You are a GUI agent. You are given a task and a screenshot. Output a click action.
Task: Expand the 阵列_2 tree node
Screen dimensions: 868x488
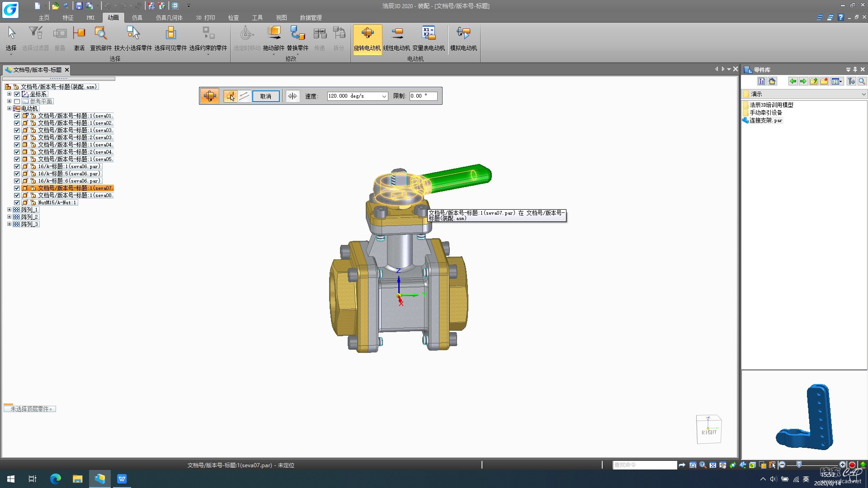(9, 217)
